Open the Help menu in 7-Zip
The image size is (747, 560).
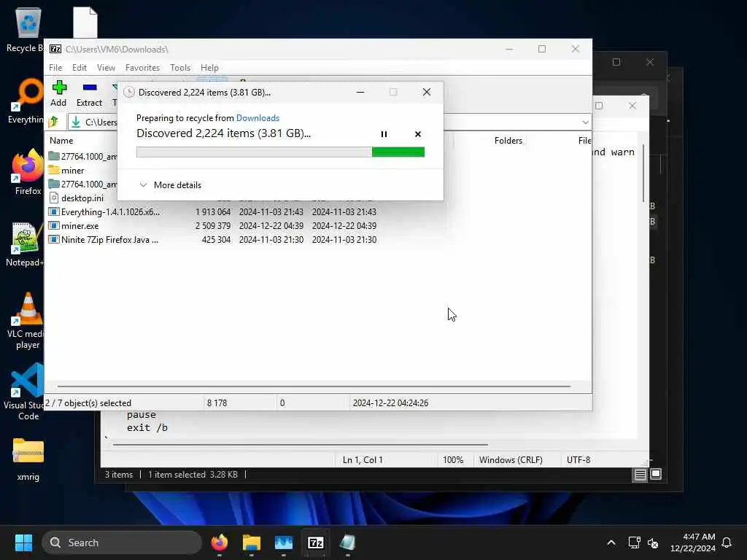(x=209, y=68)
